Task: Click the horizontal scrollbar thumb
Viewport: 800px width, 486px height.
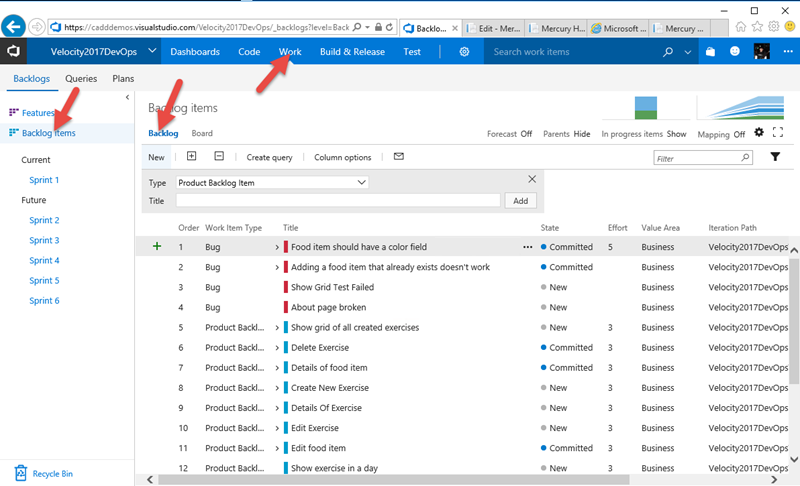Action: click(394, 480)
